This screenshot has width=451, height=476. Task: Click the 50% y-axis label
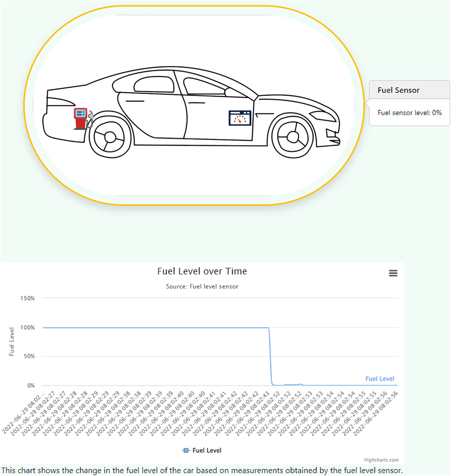(29, 356)
